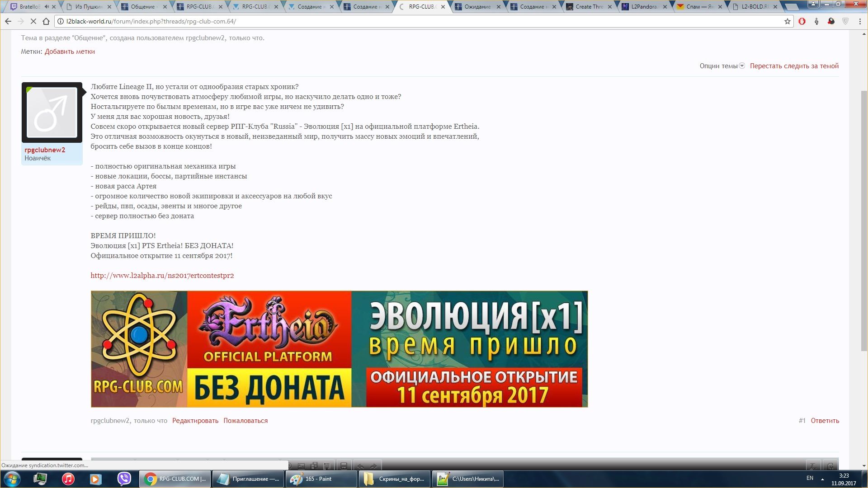Switch to the L2-BOLD.RU tab
This screenshot has height=488, width=868.
[x=754, y=7]
